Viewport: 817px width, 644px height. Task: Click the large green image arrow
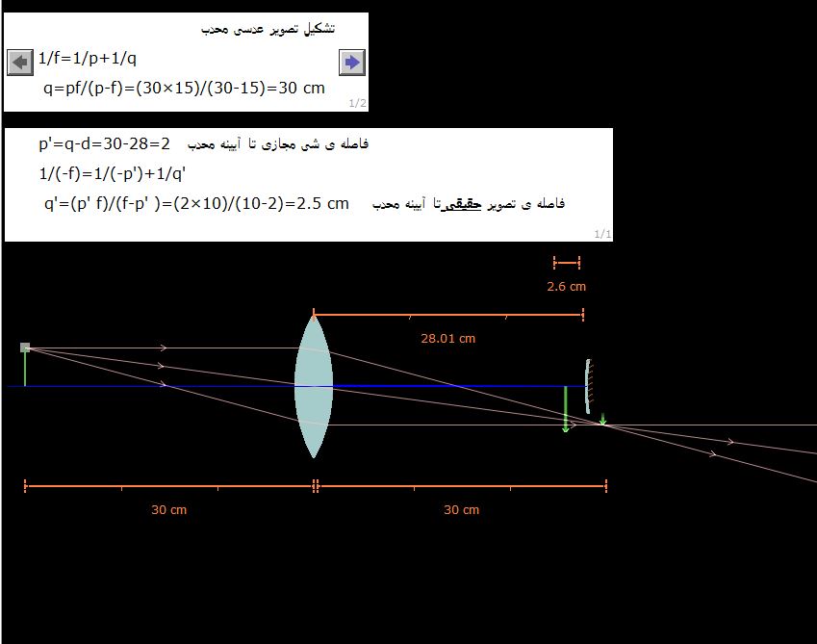(566, 409)
